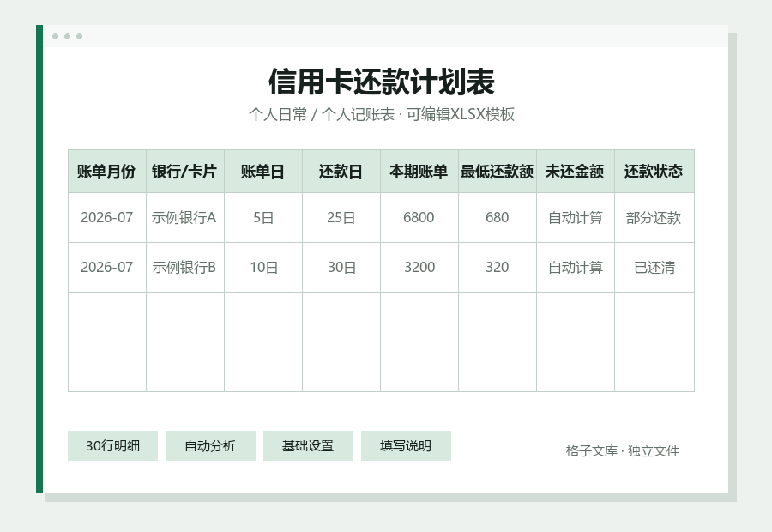Click the title 信用卡还款计划表
Screen dimensions: 772x532
tap(382, 82)
